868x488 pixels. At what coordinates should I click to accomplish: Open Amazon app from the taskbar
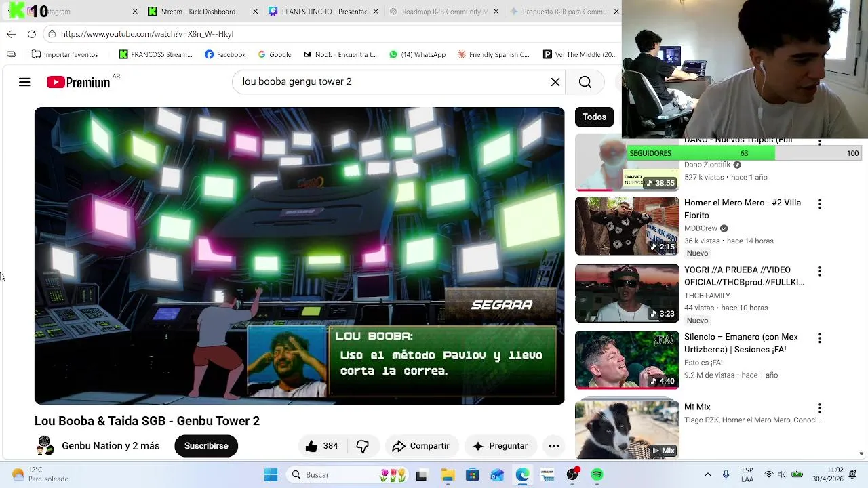pos(547,474)
